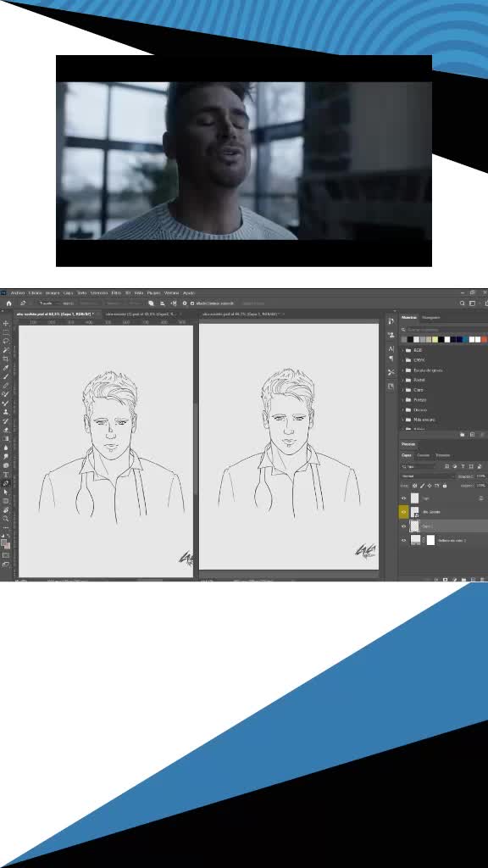Select the Horizontal Type tool
The width and height of the screenshot is (488, 868).
[x=6, y=475]
